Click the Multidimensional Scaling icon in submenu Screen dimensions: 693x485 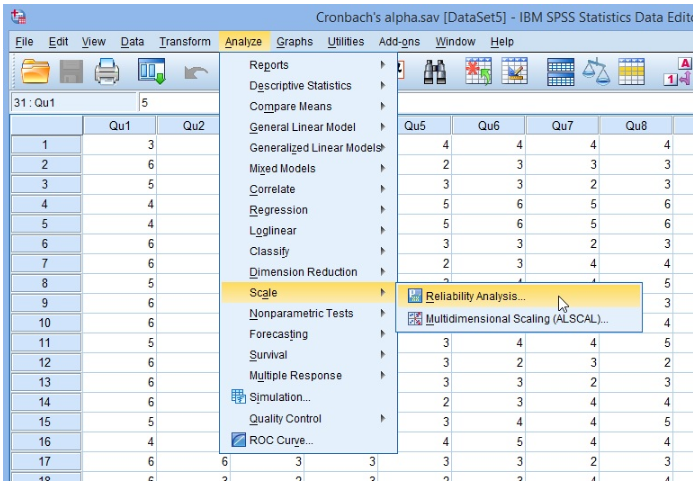pyautogui.click(x=415, y=319)
